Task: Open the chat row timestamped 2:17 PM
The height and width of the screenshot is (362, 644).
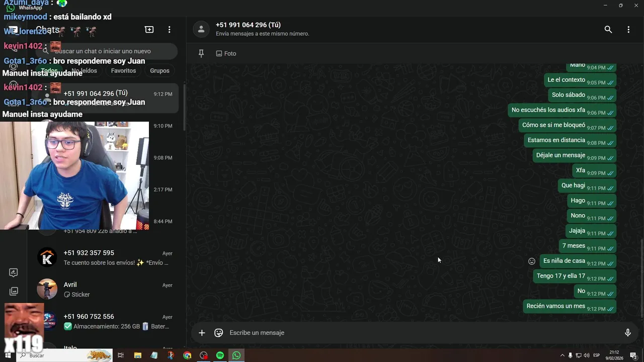Action: pyautogui.click(x=164, y=190)
